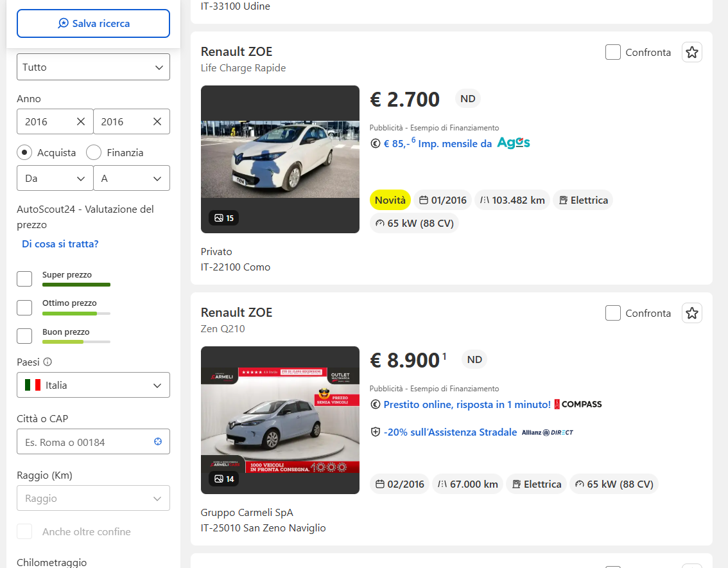728x568 pixels.
Task: Open the Di cosa si tratta? link
Action: pos(60,244)
